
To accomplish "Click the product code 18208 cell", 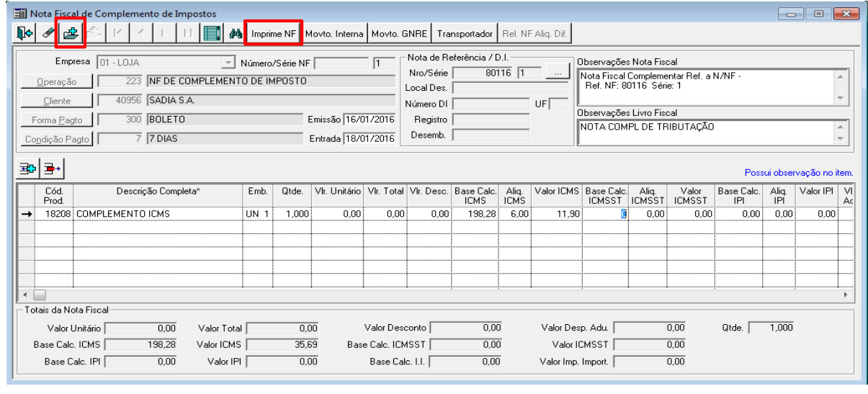I will click(x=55, y=214).
